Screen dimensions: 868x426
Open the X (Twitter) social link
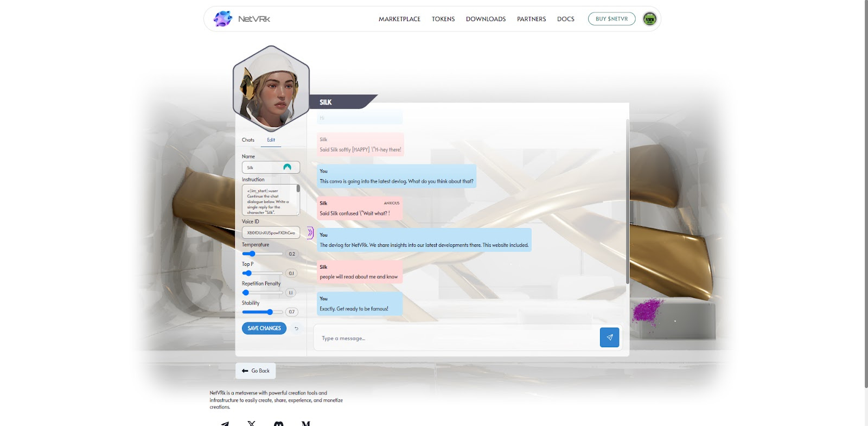pyautogui.click(x=251, y=423)
